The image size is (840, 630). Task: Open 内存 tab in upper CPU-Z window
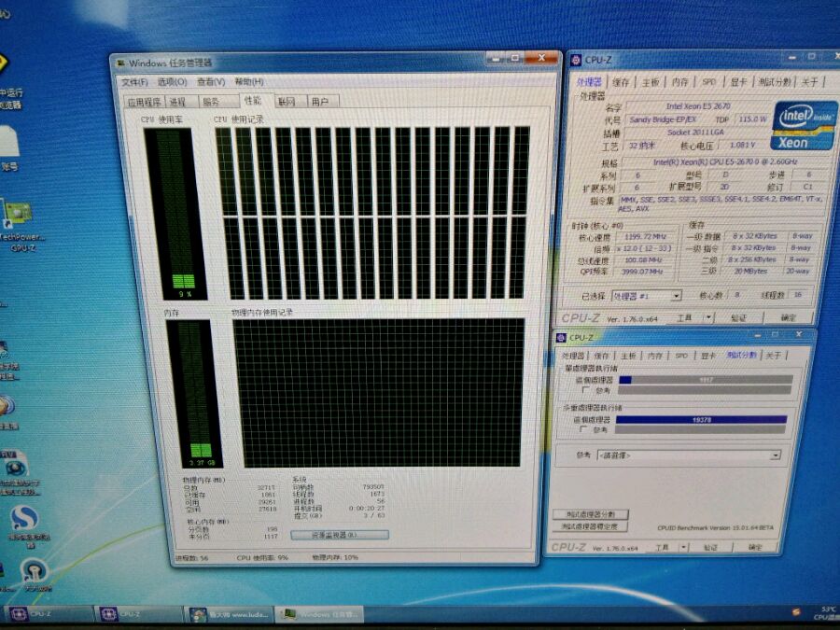(x=679, y=82)
